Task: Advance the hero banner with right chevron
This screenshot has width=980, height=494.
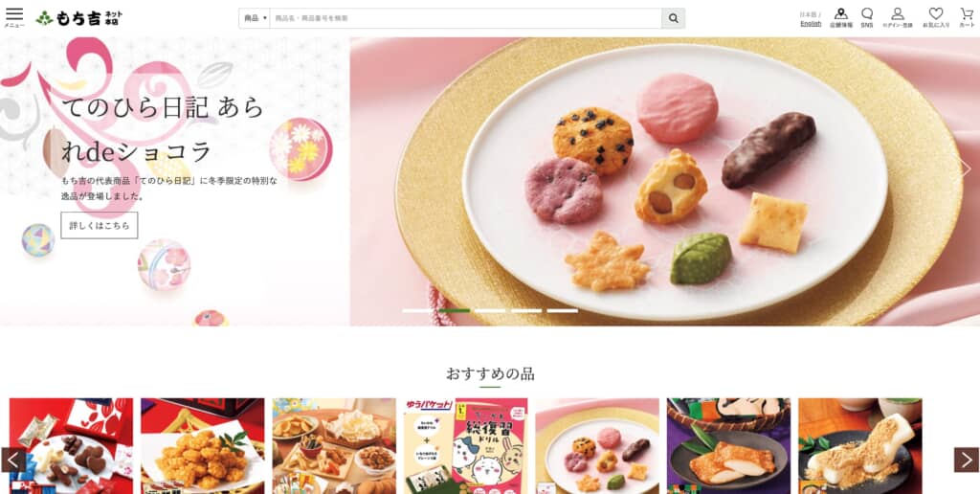Action: pos(967,168)
